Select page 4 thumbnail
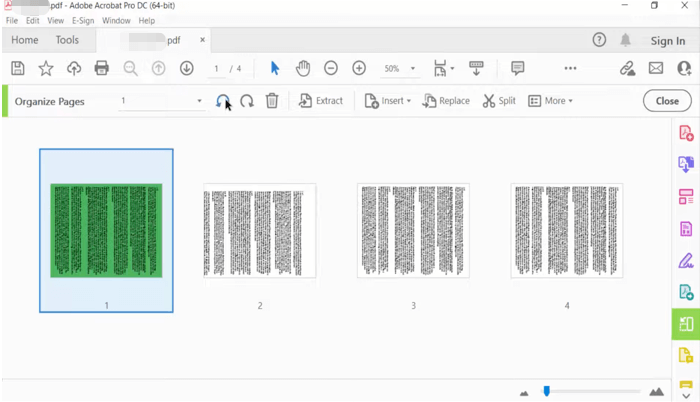The height and width of the screenshot is (402, 700). (x=567, y=230)
